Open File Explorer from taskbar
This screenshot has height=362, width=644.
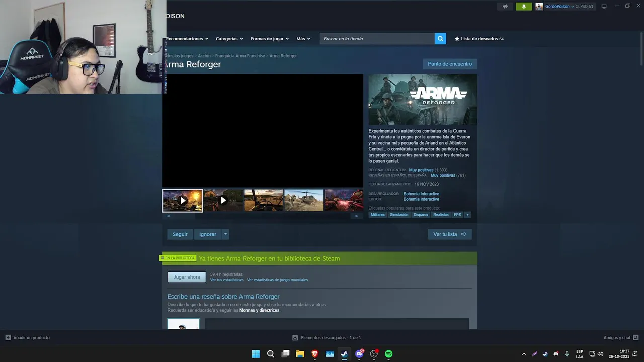tap(300, 354)
